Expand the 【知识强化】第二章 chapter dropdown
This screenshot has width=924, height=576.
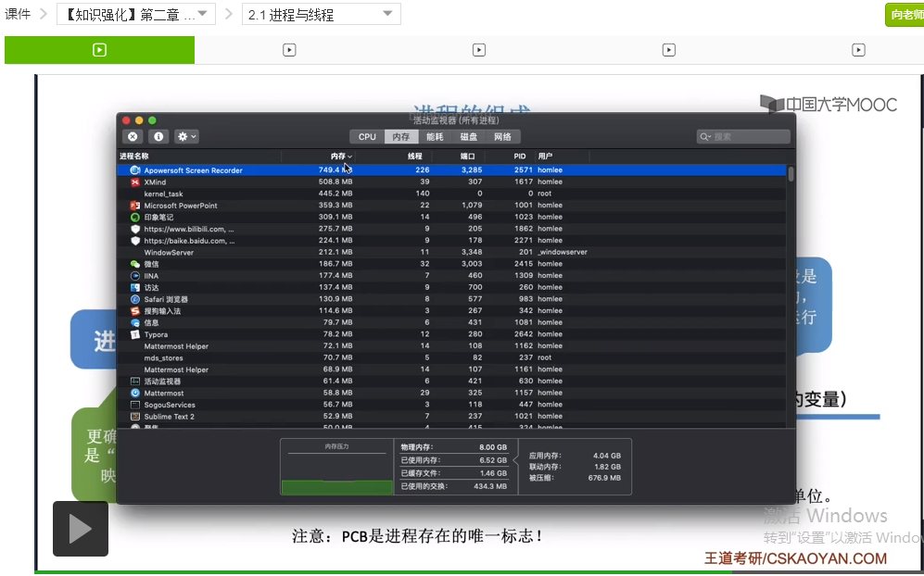[x=136, y=14]
